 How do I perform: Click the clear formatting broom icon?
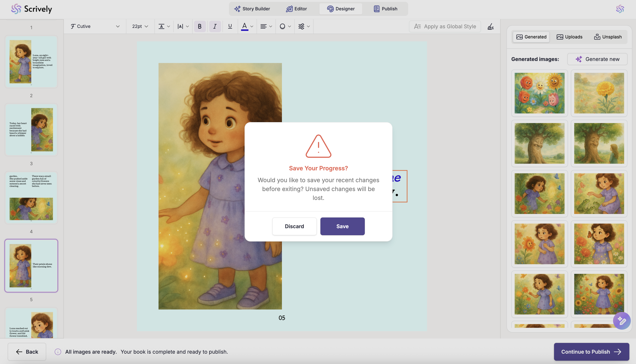pos(490,26)
